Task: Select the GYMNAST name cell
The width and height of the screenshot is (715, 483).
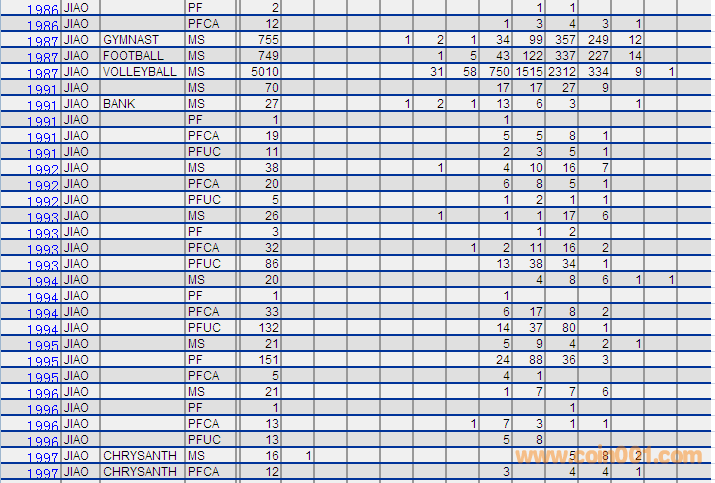Action: (x=131, y=40)
